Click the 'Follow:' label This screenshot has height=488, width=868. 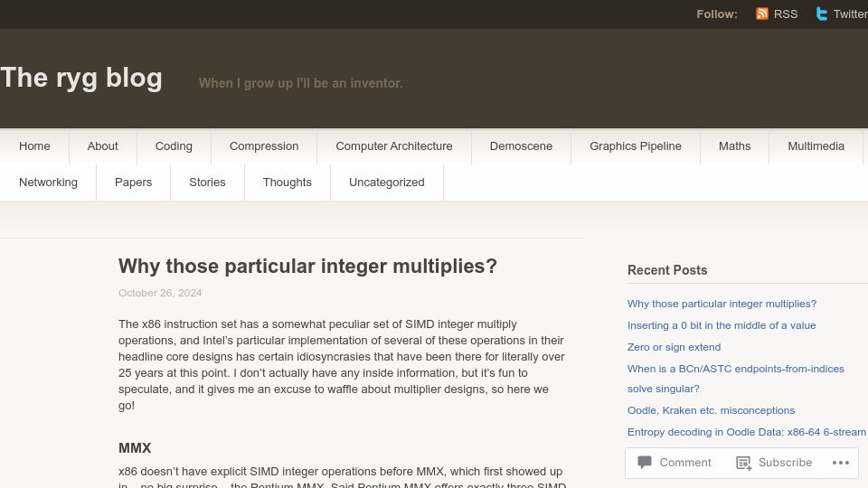pos(717,14)
